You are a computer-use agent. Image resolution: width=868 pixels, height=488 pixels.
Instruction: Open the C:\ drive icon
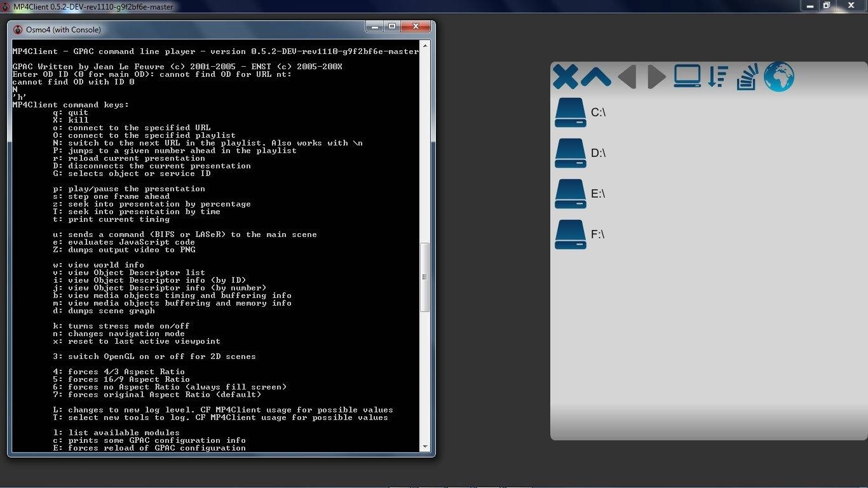click(x=570, y=112)
